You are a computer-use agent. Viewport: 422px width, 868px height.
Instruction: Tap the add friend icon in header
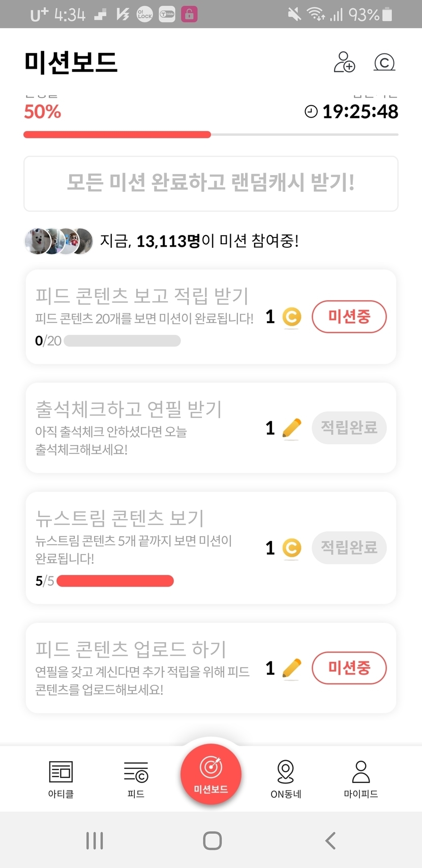click(344, 62)
